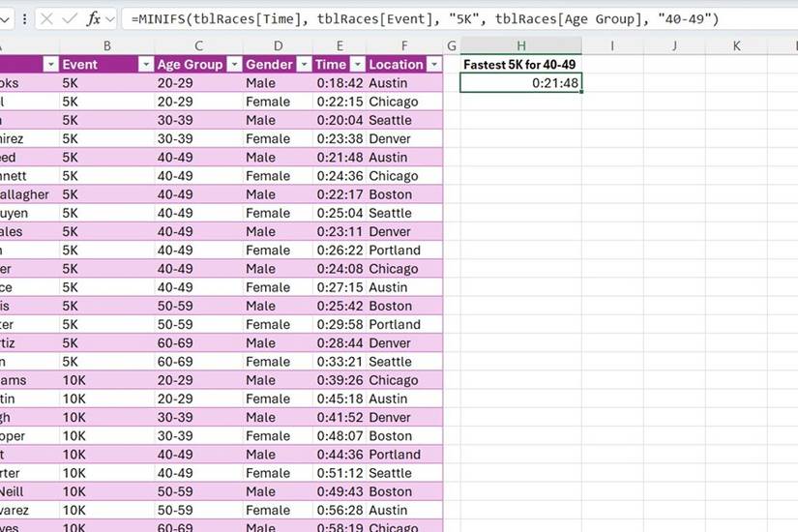Image resolution: width=798 pixels, height=532 pixels.
Task: Select time cell 0:27:15
Action: click(340, 287)
